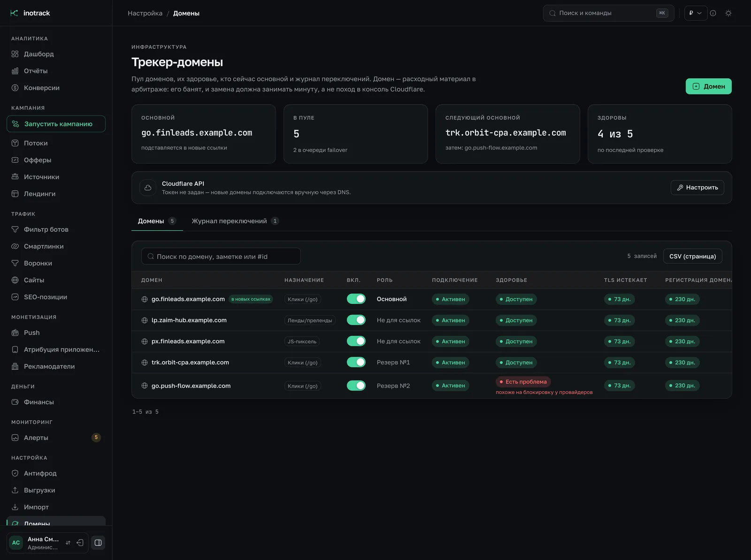The height and width of the screenshot is (560, 751).
Task: Open the Антифрод settings
Action: click(x=56, y=473)
